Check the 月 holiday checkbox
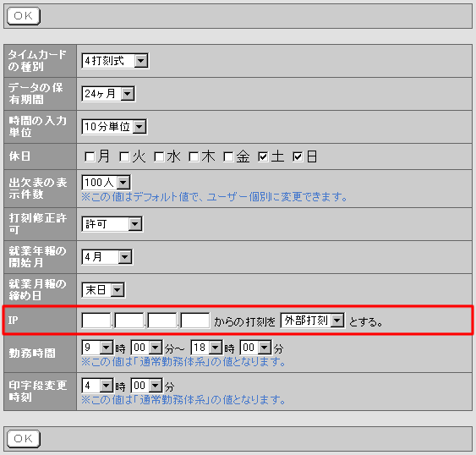Image resolution: width=476 pixels, height=455 pixels. pos(90,157)
